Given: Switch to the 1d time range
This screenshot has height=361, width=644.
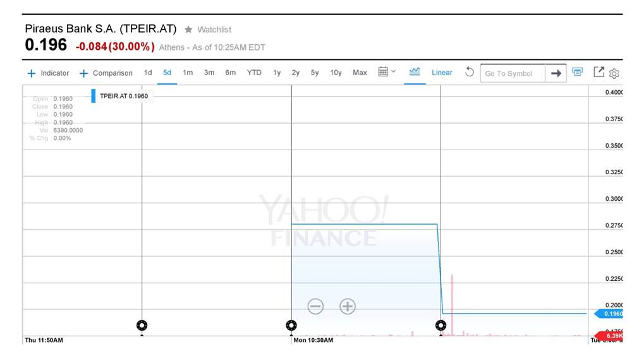Looking at the screenshot, I should point(148,73).
